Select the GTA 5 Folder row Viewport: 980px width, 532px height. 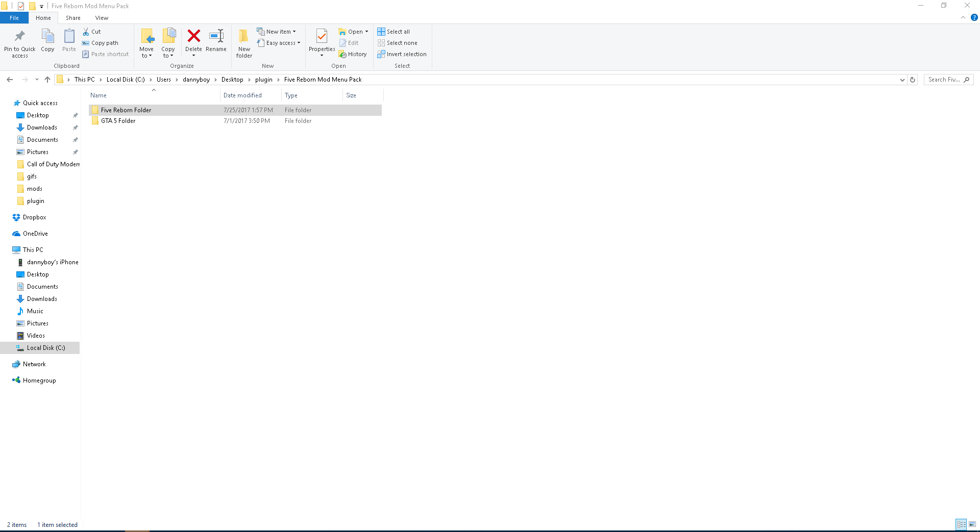point(235,121)
